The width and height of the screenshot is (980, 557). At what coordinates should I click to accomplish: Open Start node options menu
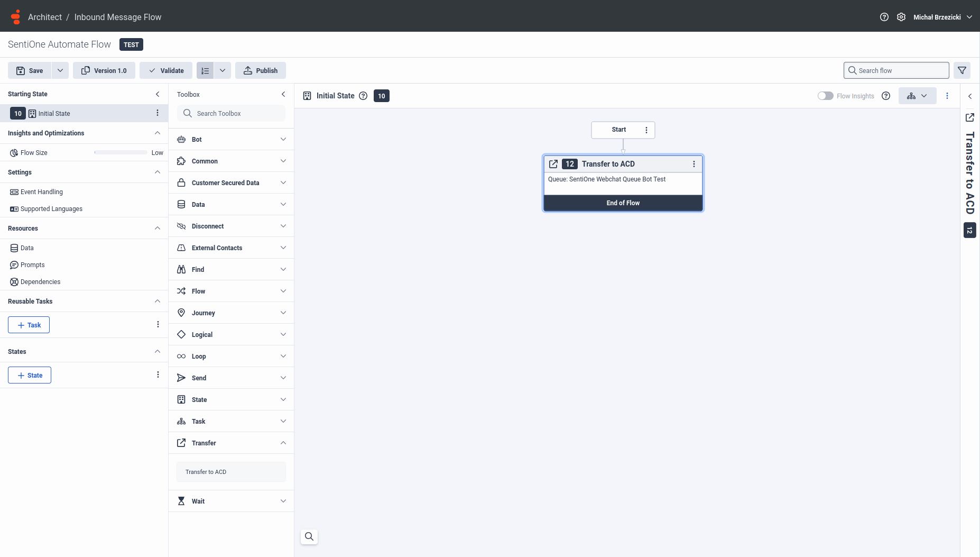click(x=646, y=130)
